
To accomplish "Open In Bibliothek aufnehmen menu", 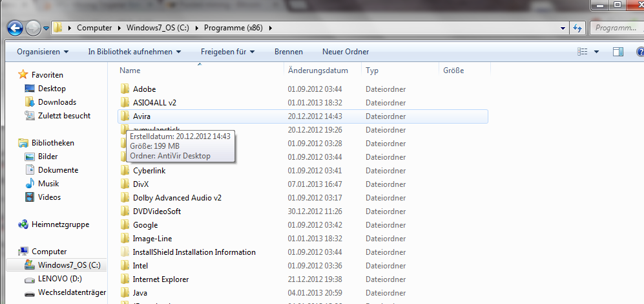I will (135, 52).
